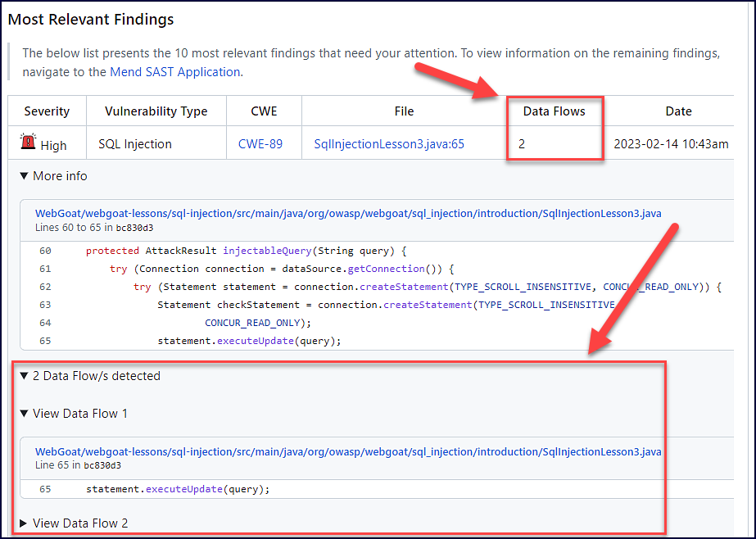
Task: Click the Data Flows column header
Action: tap(555, 111)
